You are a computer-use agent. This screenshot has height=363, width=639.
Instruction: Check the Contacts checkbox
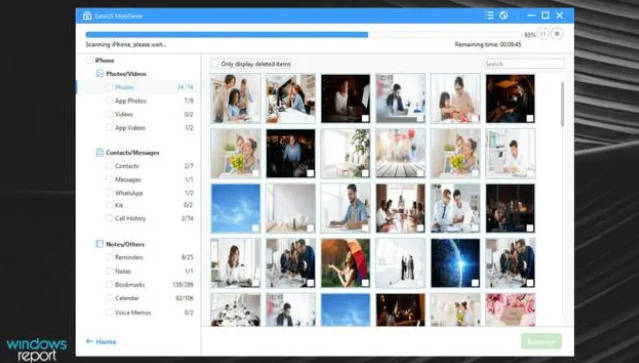click(x=109, y=166)
